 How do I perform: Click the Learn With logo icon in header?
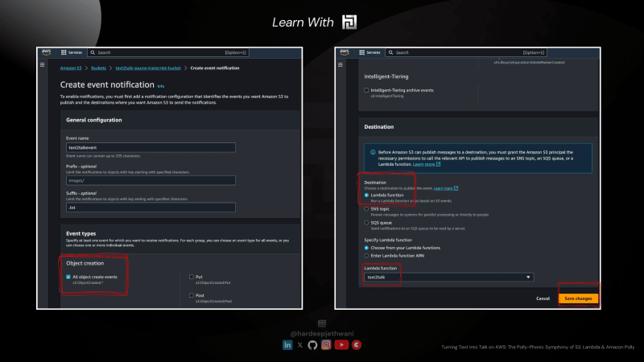(x=349, y=22)
